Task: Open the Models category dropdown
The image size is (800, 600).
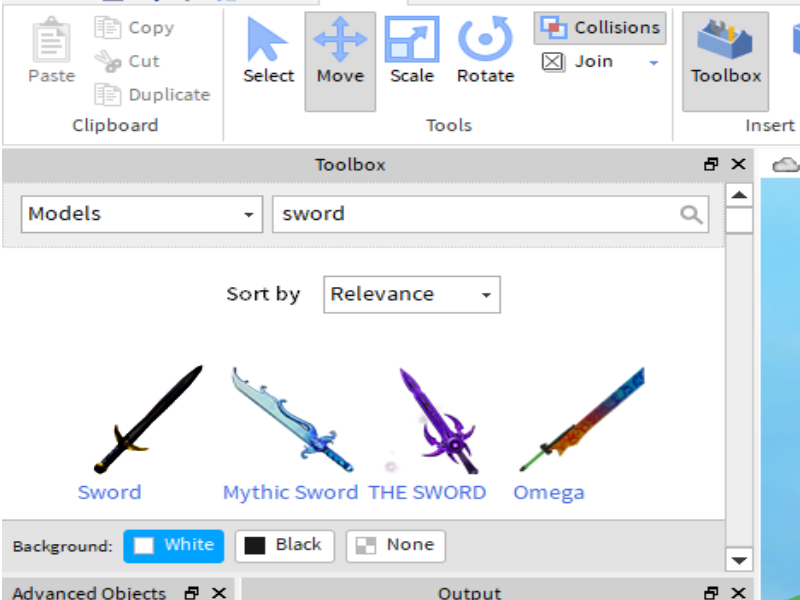Action: click(141, 214)
